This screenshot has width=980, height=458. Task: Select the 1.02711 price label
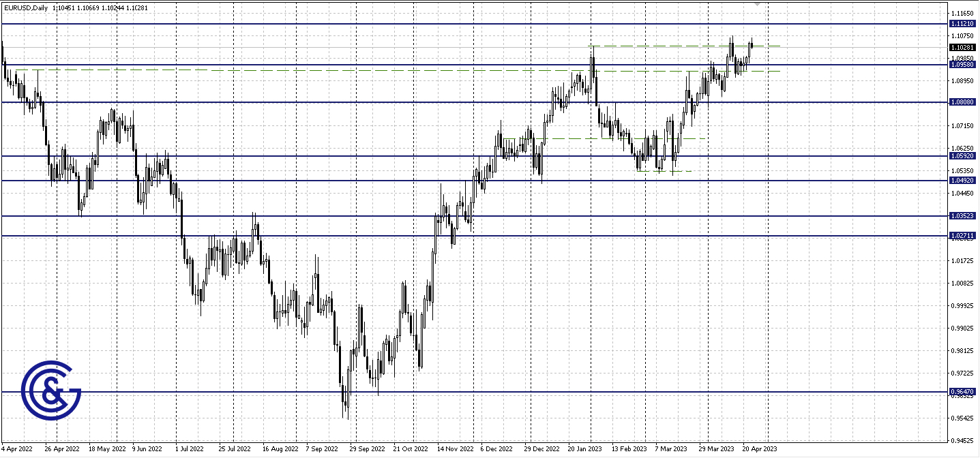[964, 235]
